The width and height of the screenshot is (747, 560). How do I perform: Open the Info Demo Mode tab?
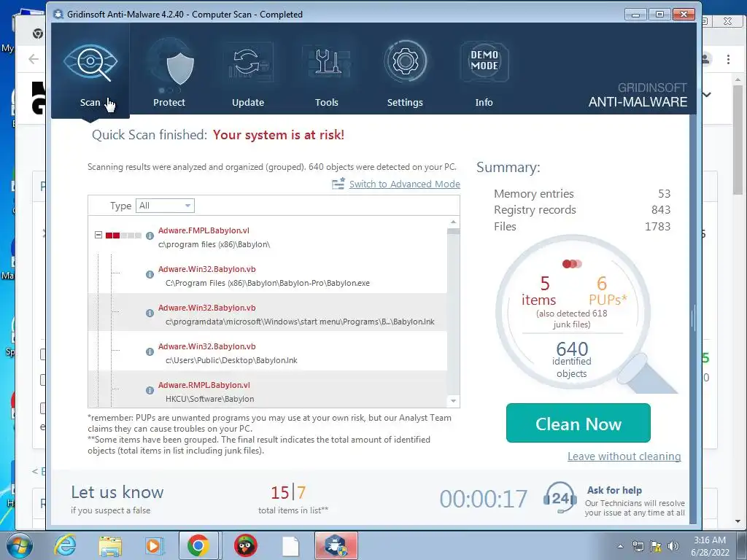tap(484, 71)
